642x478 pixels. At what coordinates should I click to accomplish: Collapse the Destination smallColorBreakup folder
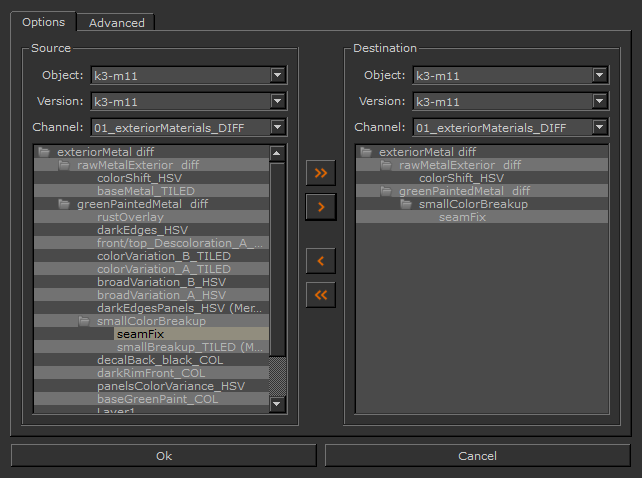(406, 204)
